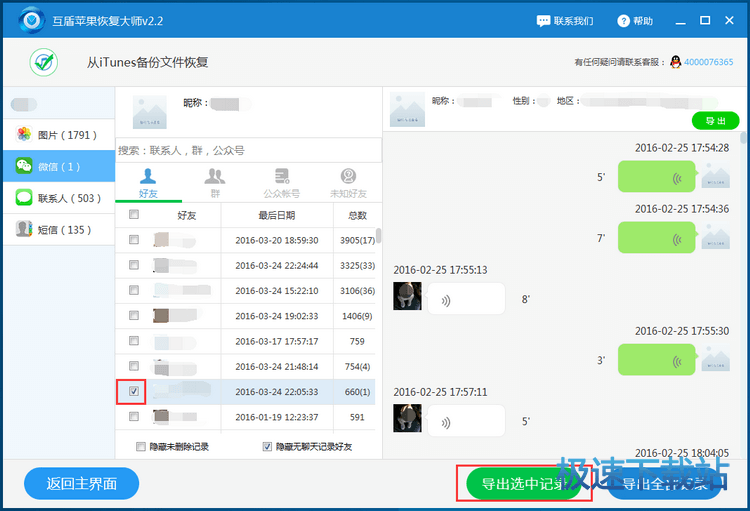Click the blue export-all-records button
The height and width of the screenshot is (511, 750).
click(x=665, y=483)
